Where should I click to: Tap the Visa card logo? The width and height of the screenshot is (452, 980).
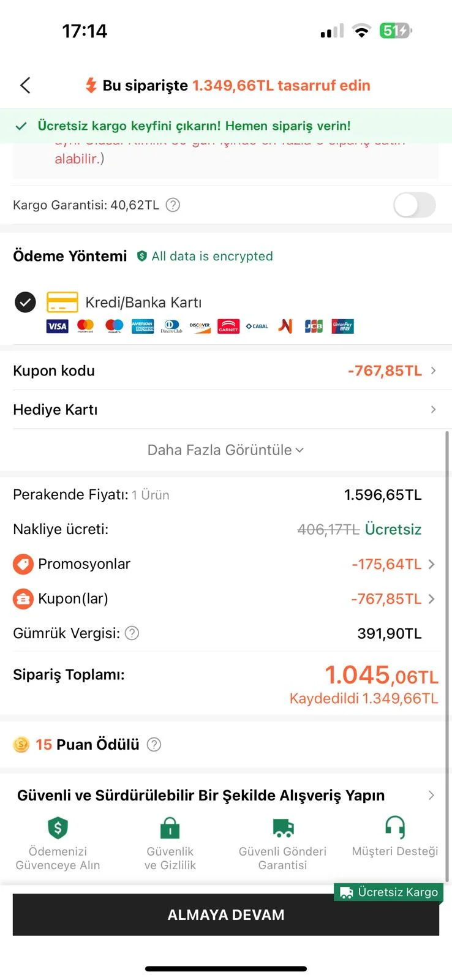57,326
